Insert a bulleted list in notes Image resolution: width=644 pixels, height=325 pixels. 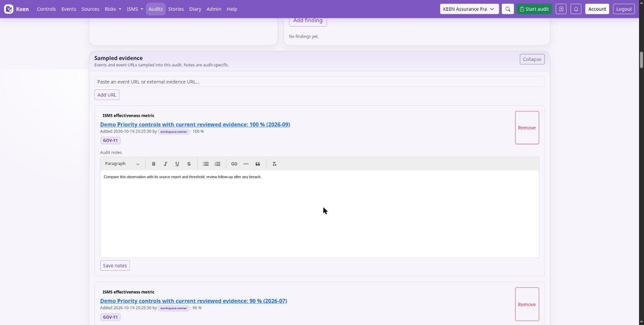point(206,164)
